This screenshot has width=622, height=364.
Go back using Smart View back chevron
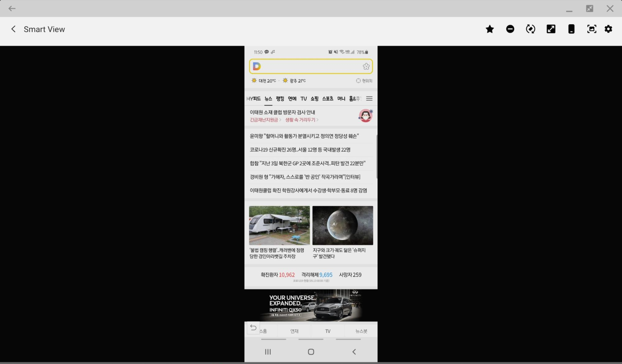(x=13, y=29)
